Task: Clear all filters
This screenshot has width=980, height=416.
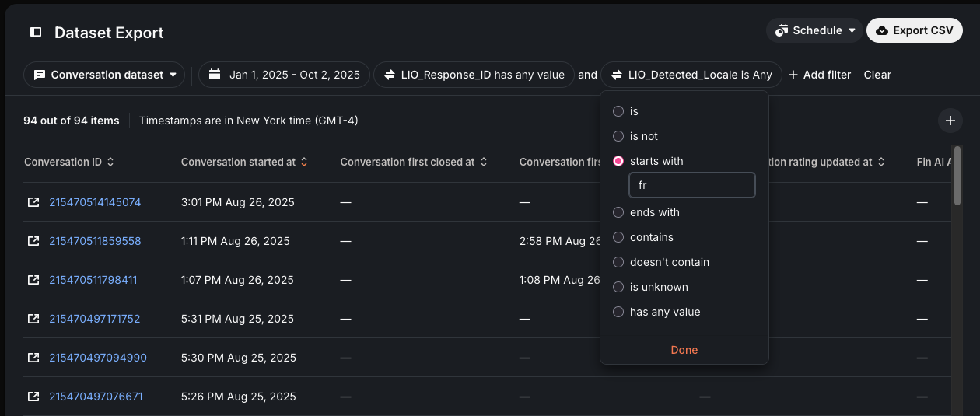Action: tap(877, 75)
